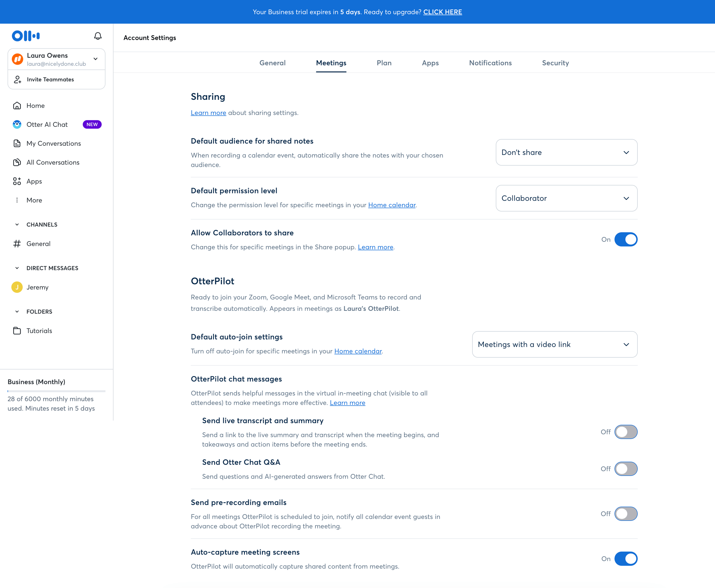Click the More three-dots icon
Screen dimensions: 715x588
click(17, 200)
